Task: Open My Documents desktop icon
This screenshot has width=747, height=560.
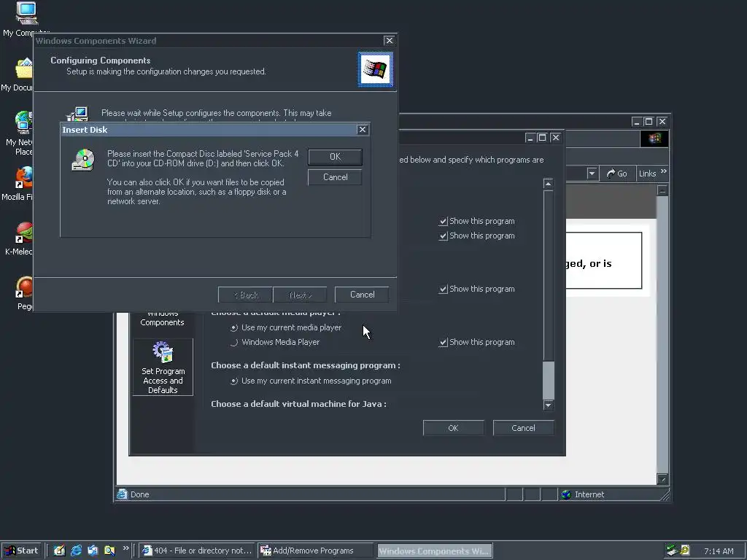Action: 24,69
